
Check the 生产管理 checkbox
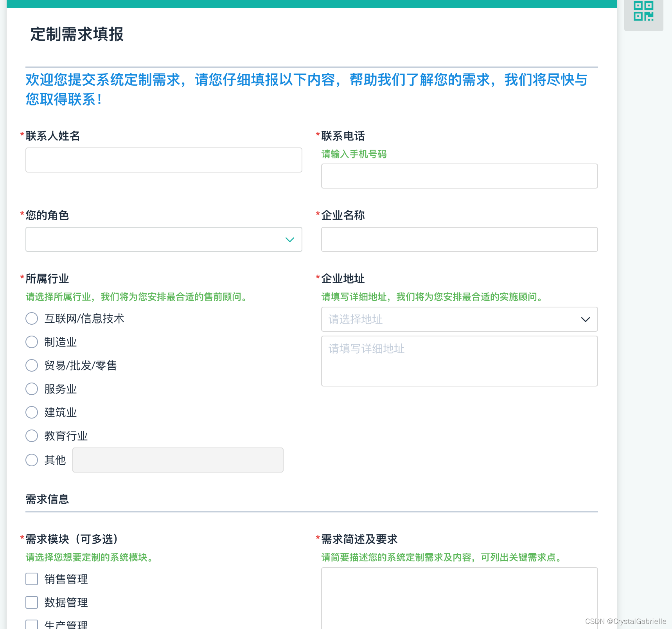tap(31, 624)
